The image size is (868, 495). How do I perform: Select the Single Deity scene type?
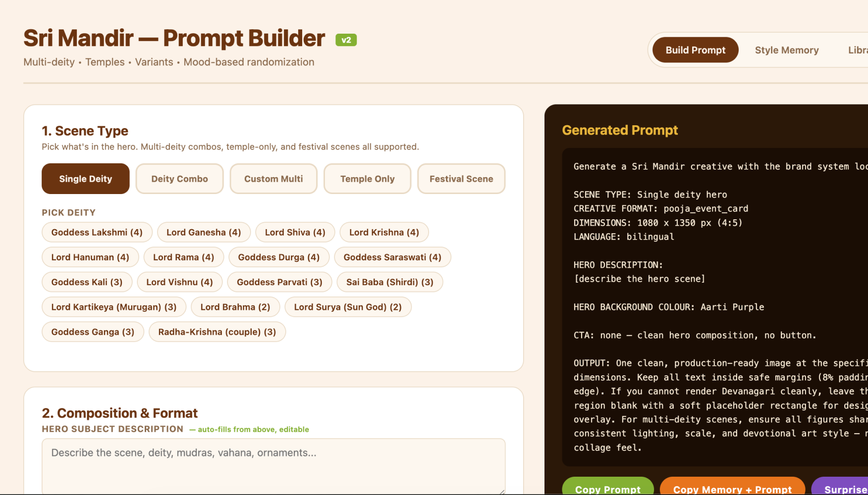[x=86, y=179]
